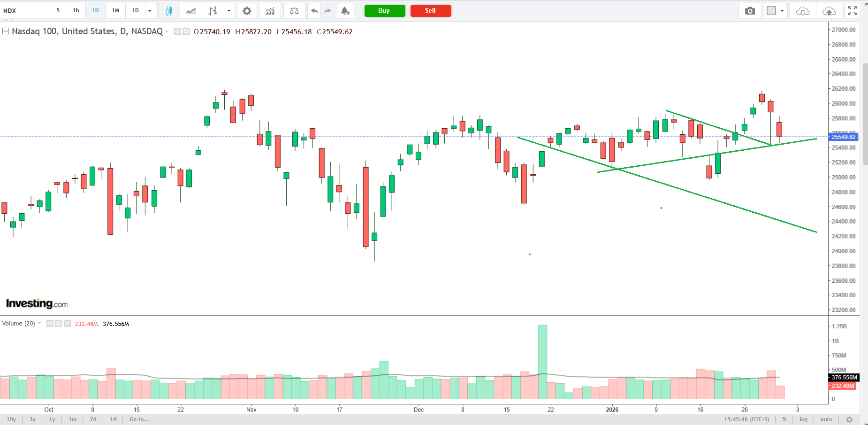Select the 1h timeframe tab

[x=76, y=10]
